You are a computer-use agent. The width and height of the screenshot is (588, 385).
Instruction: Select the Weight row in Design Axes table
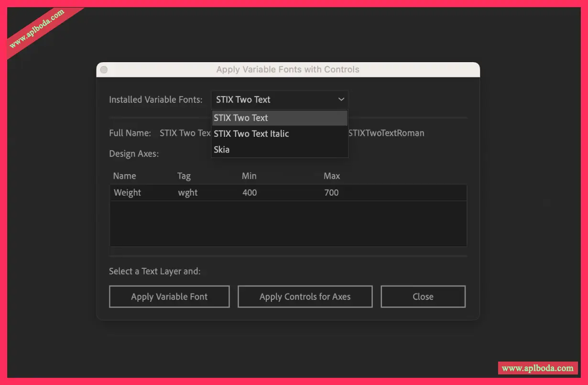[127, 193]
